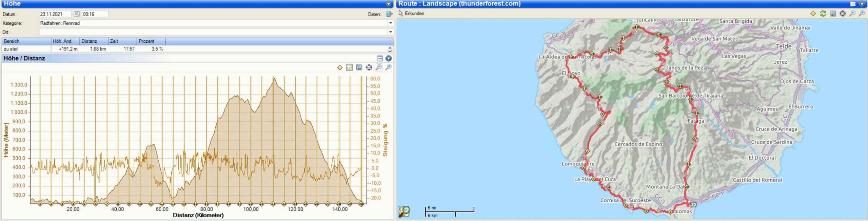The image size is (868, 221).
Task: Open the Höhe / Distanz chart menu arrow
Action: [389, 58]
